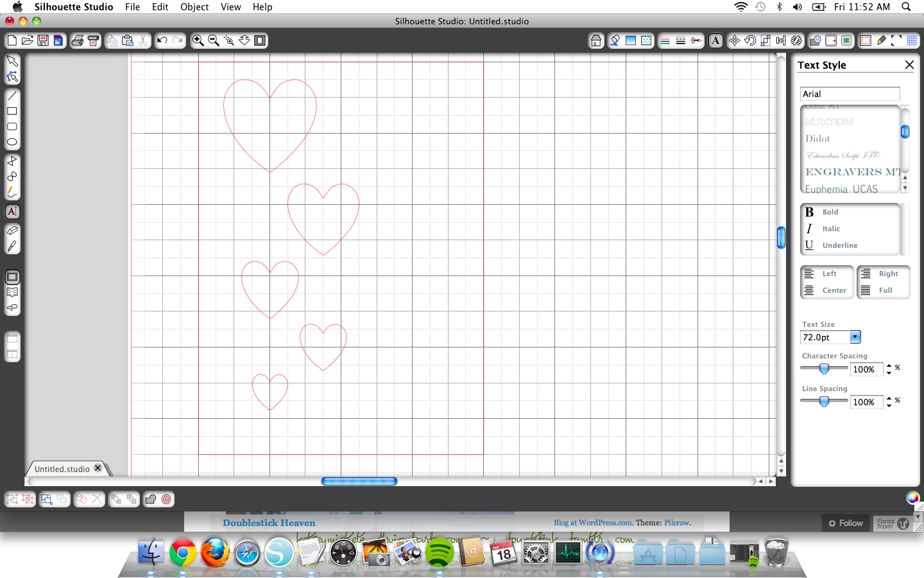Select the Rounded Rectangle tool
The height and width of the screenshot is (578, 924).
click(12, 127)
